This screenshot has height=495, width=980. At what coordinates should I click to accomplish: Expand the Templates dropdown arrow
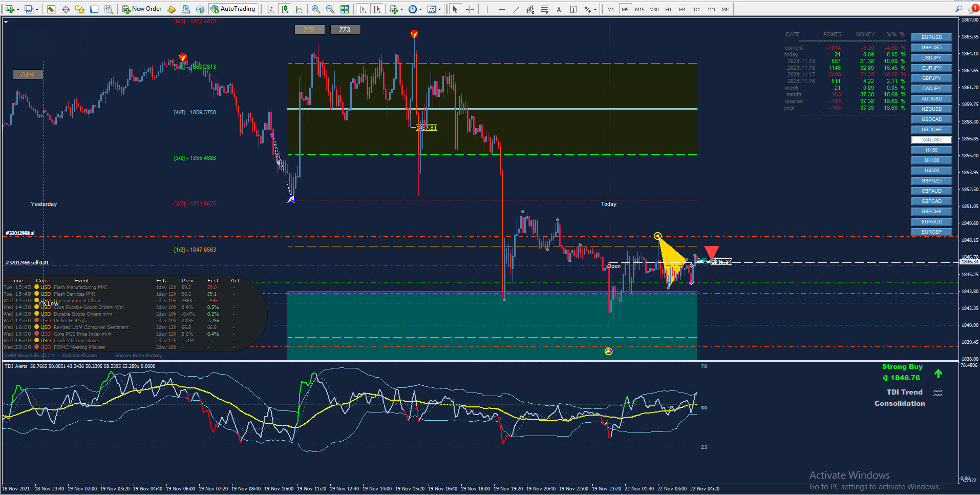point(439,9)
